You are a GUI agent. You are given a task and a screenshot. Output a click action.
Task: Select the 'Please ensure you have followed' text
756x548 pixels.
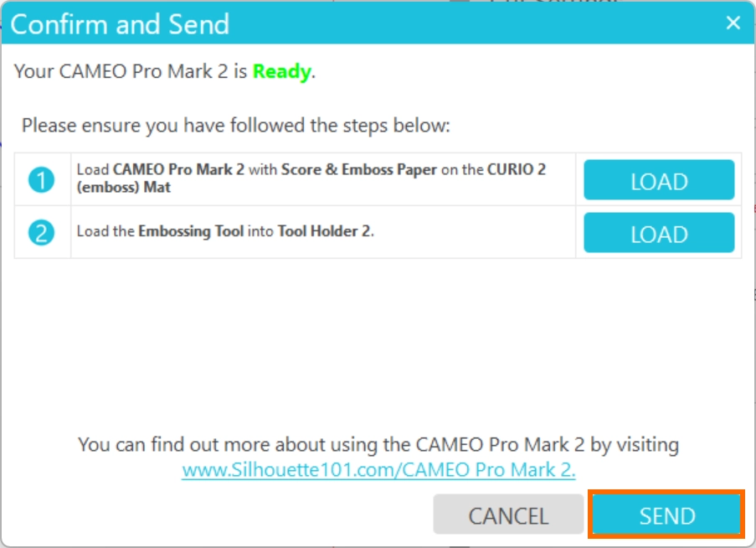coord(236,126)
